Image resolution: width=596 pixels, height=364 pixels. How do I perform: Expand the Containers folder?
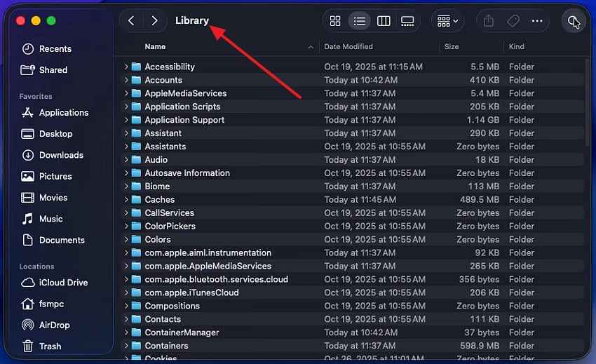coord(126,346)
